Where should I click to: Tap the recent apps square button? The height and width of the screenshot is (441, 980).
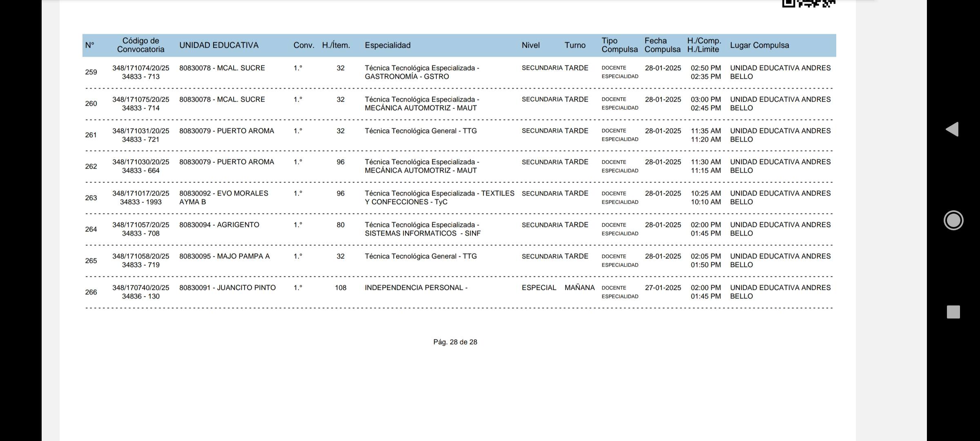(953, 312)
